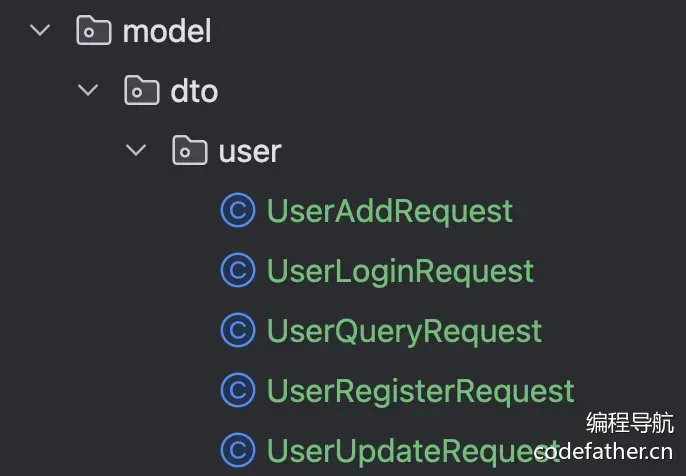Open the UserUpdateRequest class file
686x476 pixels.
(x=413, y=451)
